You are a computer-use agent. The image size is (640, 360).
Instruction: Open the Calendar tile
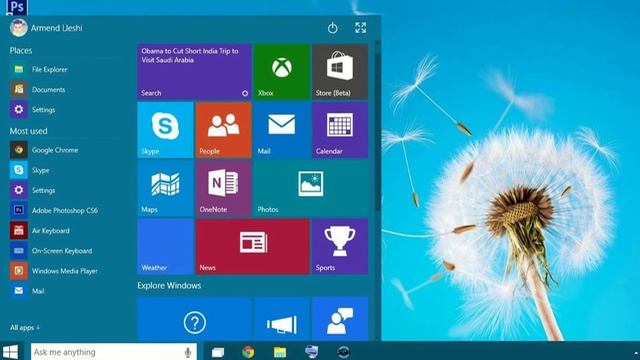click(340, 130)
